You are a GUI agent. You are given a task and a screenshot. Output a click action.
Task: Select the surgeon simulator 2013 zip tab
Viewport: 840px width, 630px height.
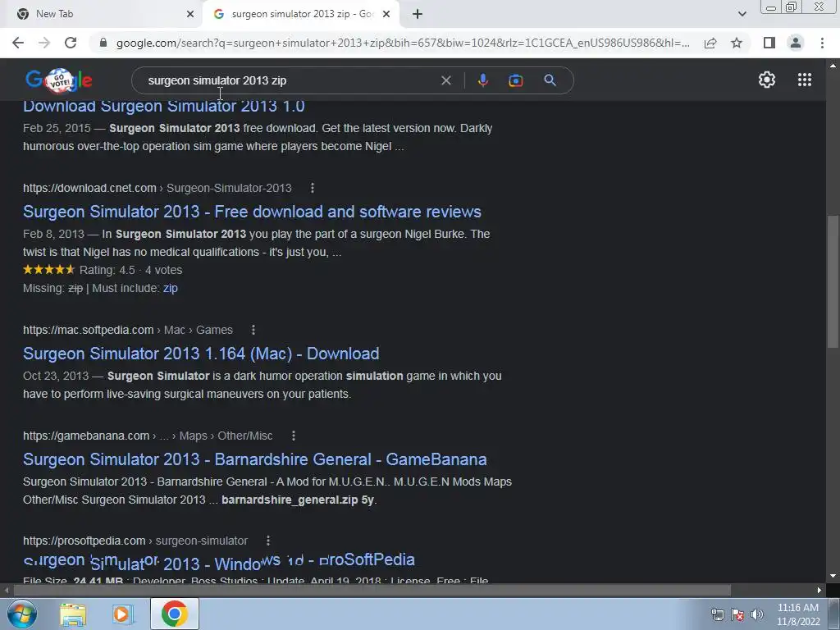tap(302, 14)
